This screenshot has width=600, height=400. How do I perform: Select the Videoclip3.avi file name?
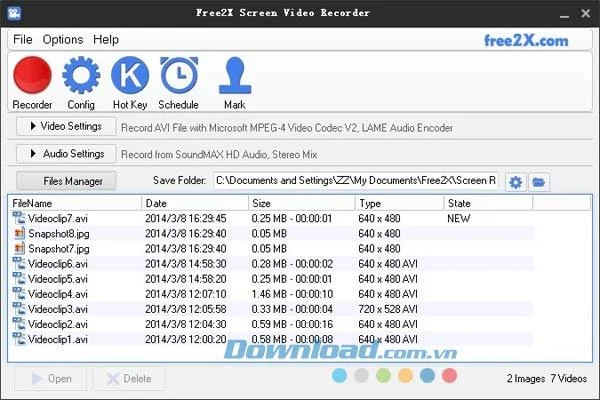click(58, 309)
